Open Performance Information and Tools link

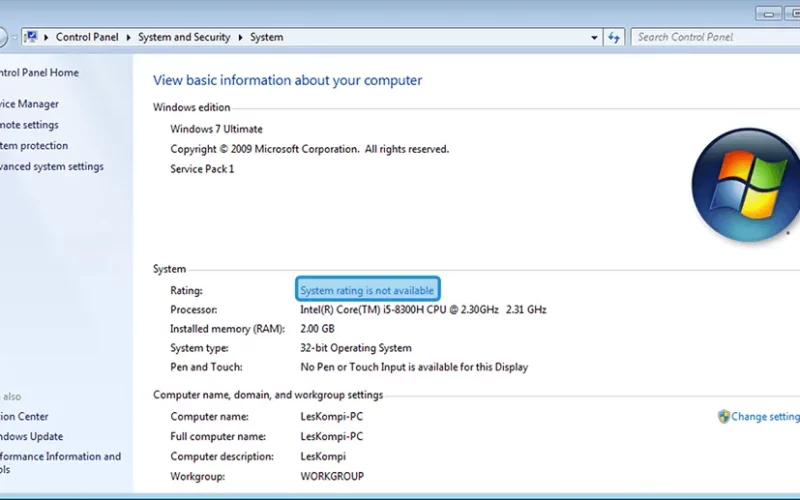pyautogui.click(x=60, y=463)
